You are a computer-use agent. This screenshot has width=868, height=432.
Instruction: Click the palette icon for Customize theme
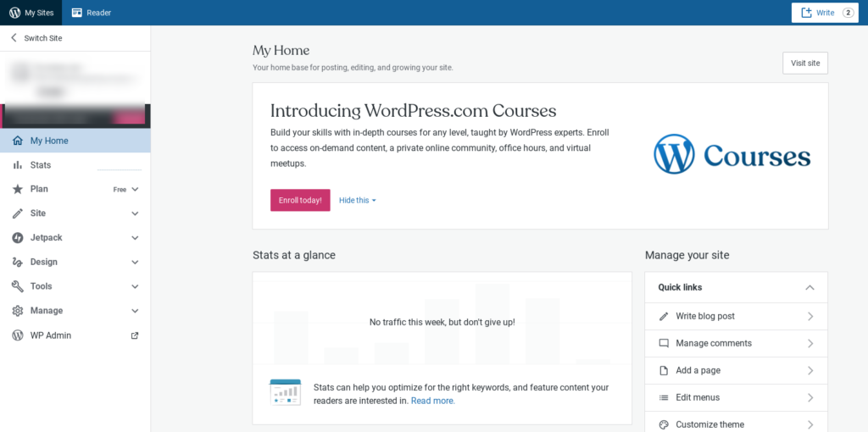pos(664,425)
